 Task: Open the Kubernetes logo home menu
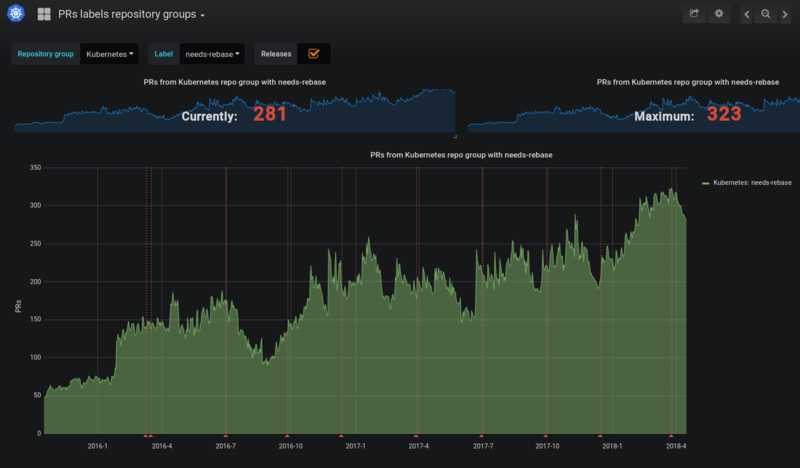coord(16,13)
